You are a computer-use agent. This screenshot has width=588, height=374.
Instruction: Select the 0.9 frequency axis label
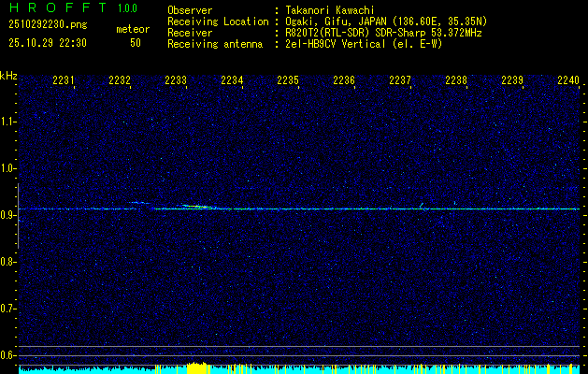click(8, 215)
